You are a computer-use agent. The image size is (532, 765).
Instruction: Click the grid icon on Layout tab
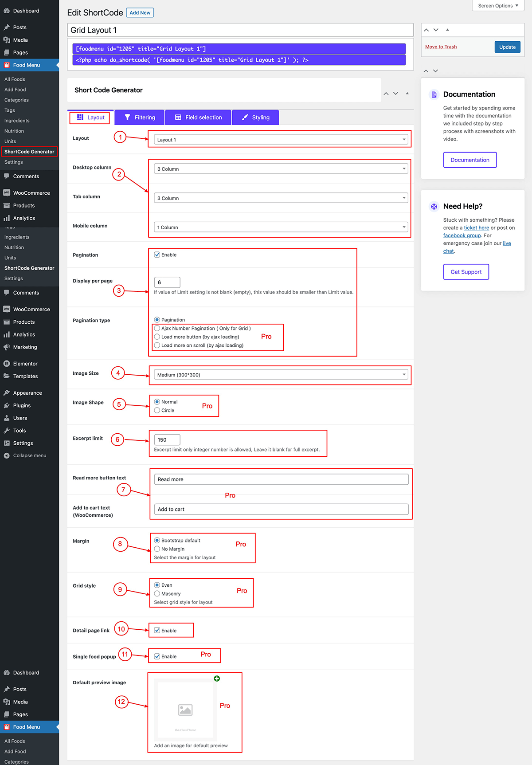tap(80, 117)
